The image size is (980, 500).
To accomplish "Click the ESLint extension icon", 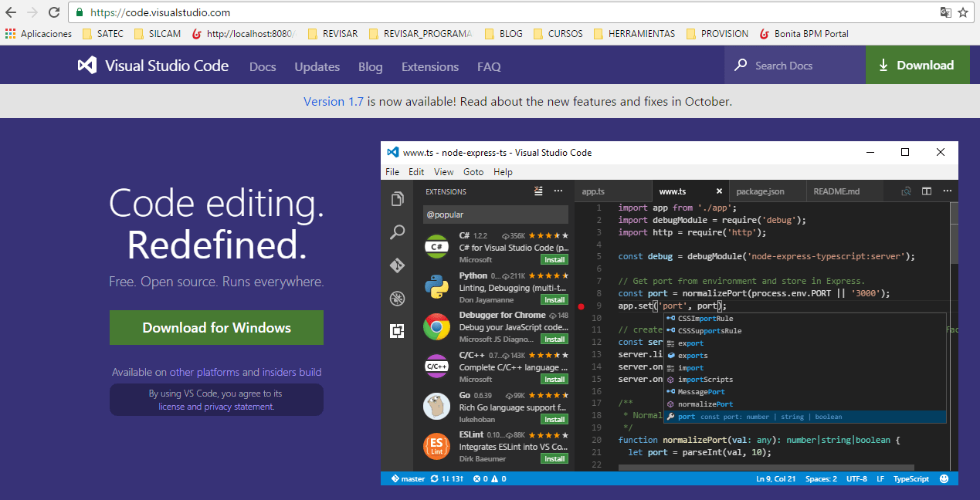I will (436, 446).
